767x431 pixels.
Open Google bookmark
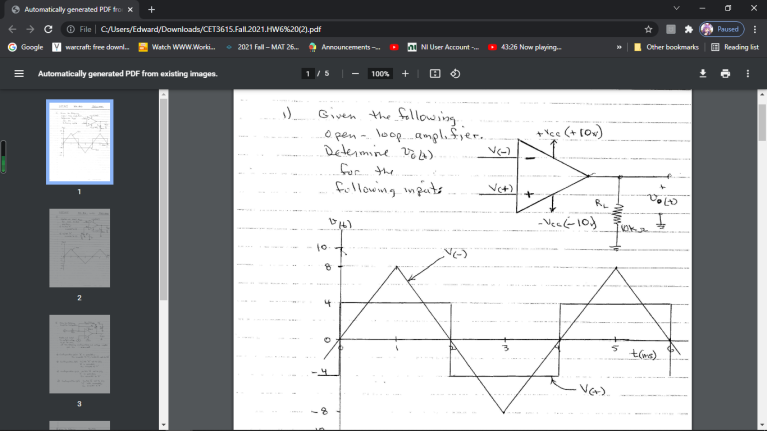[x=25, y=47]
